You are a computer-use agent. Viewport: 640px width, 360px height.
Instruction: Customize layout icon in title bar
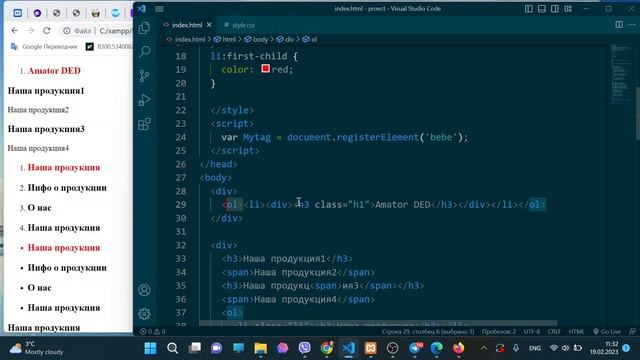coord(568,9)
